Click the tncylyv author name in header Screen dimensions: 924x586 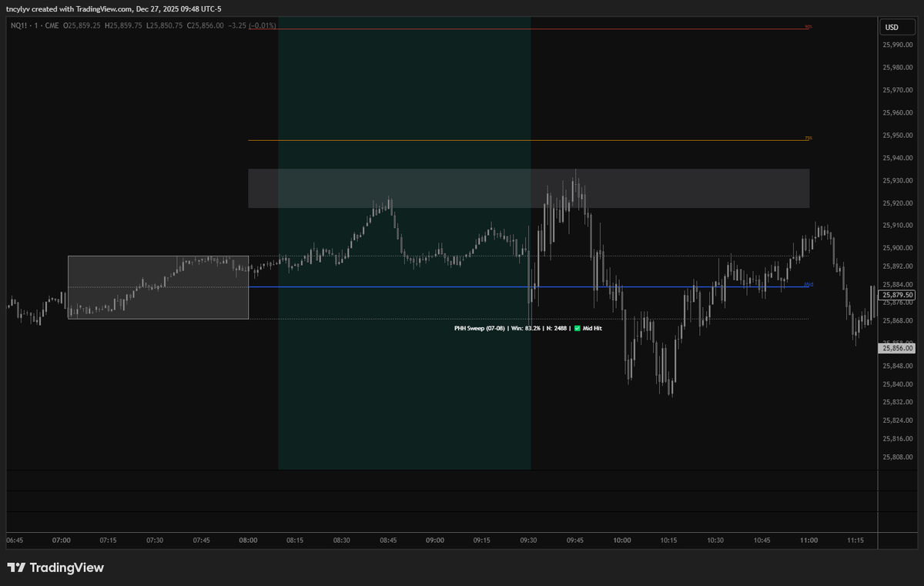18,8
